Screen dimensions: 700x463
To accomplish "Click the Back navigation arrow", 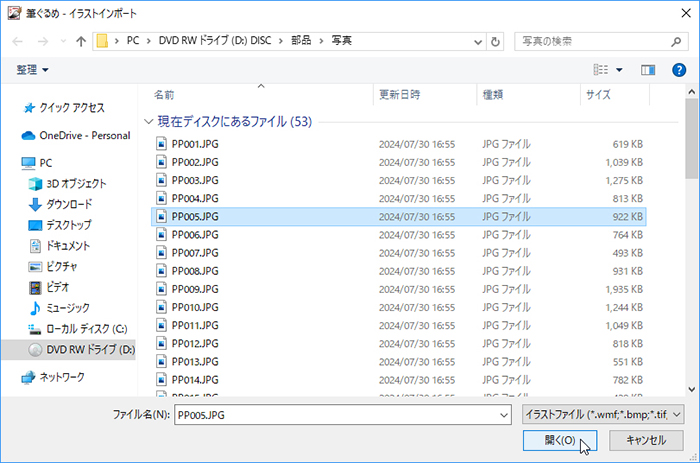I will [x=20, y=42].
